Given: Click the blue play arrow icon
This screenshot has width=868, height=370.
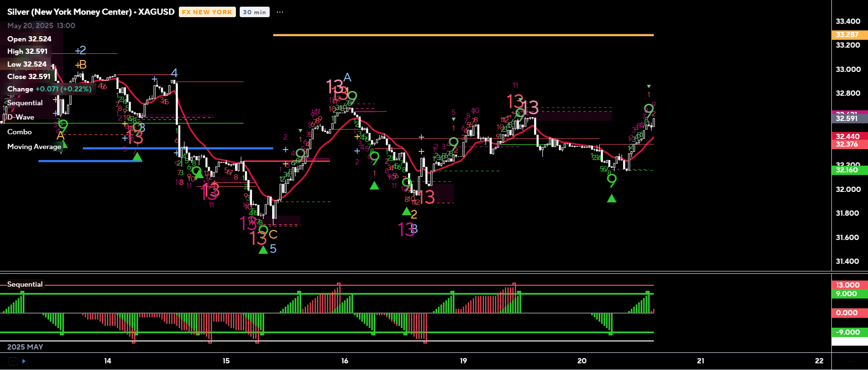Looking at the screenshot, I should pos(24,361).
